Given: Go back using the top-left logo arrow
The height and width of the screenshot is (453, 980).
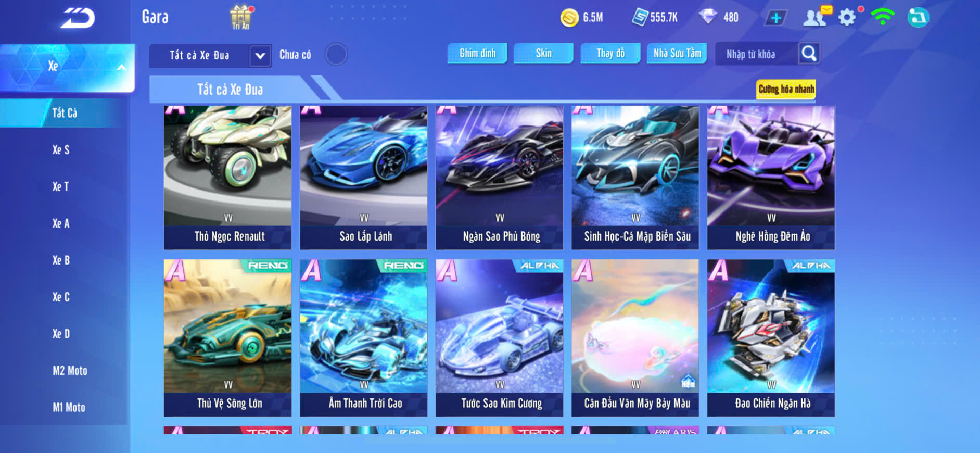Looking at the screenshot, I should pyautogui.click(x=78, y=18).
